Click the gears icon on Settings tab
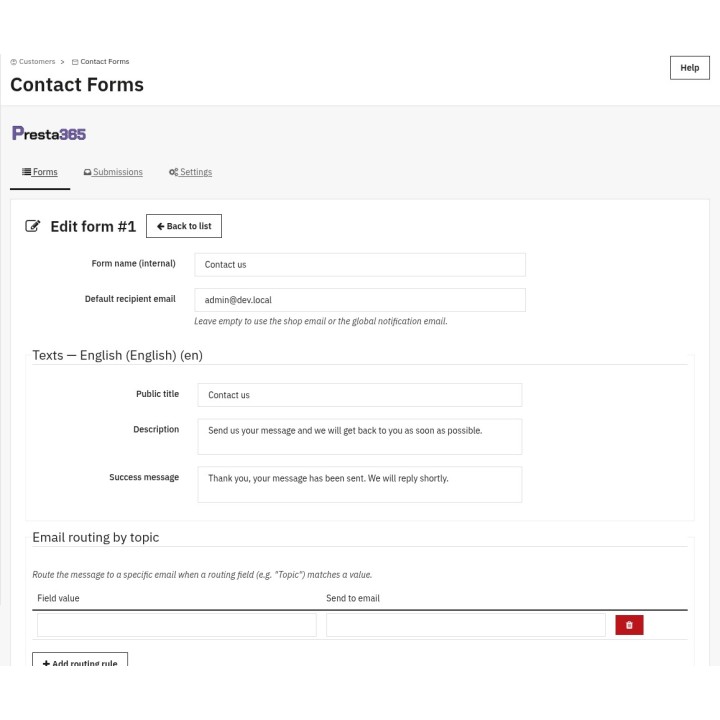This screenshot has height=720, width=720. click(173, 172)
